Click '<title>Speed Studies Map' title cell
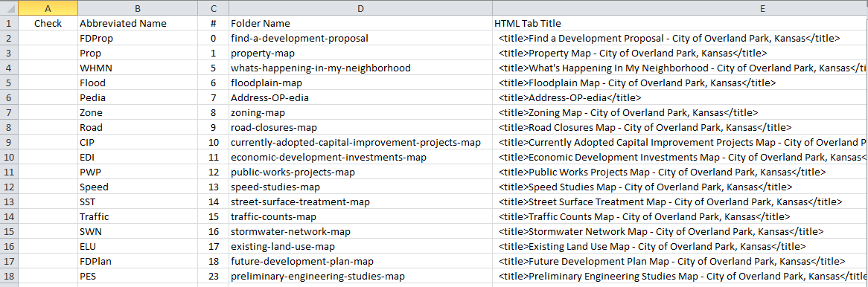This screenshot has width=868, height=287. [680, 187]
